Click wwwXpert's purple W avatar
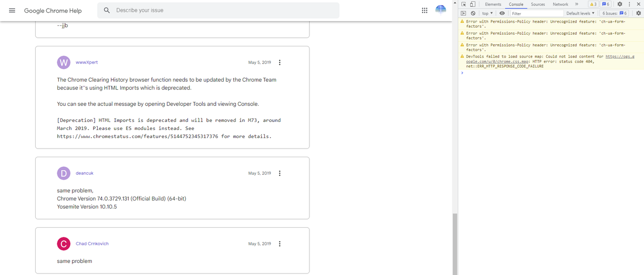The image size is (644, 275). 64,62
